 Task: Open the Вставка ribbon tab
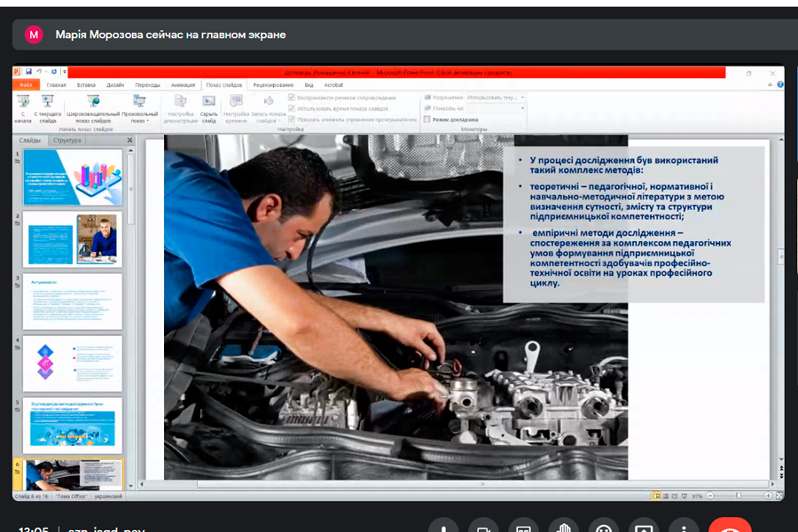coord(86,85)
